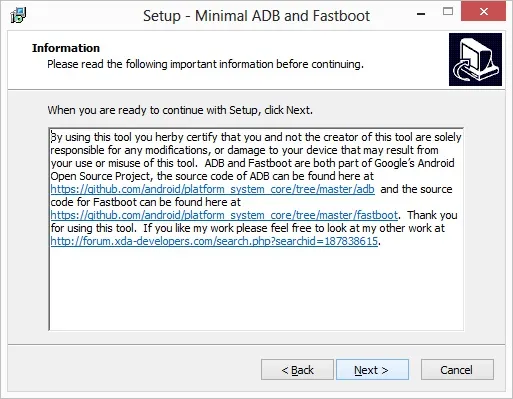The width and height of the screenshot is (513, 399).
Task: Click the setup installer icon in title bar
Action: (18, 15)
